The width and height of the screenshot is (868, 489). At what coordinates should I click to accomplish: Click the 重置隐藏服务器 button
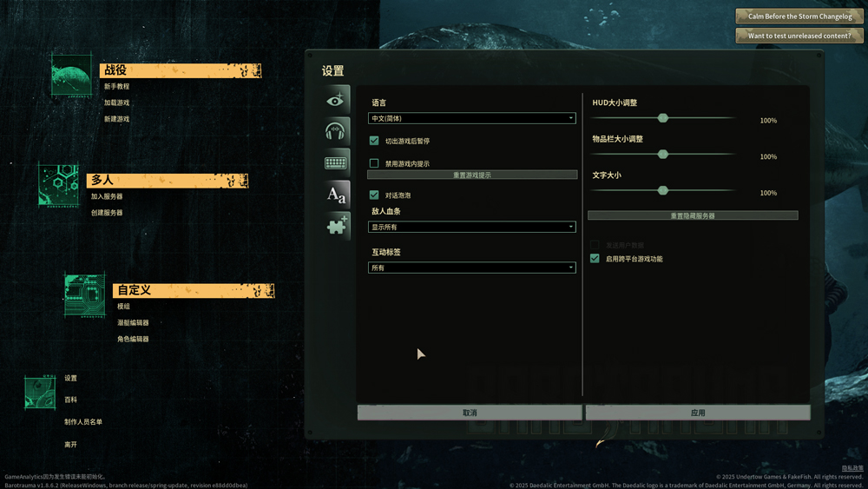pos(693,215)
